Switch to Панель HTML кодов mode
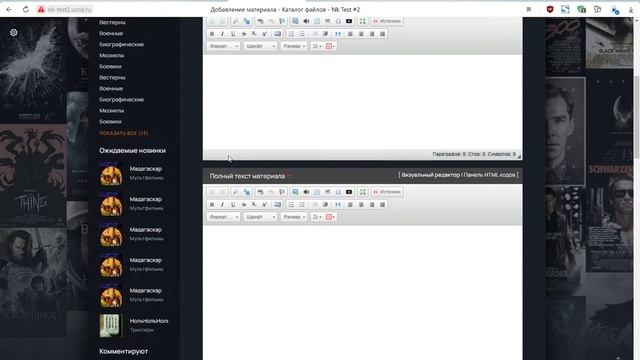640x360 pixels. tap(490, 175)
